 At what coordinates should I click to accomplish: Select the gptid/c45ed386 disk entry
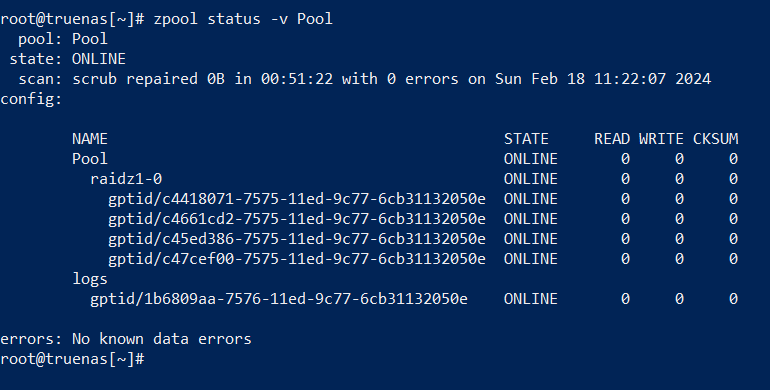click(297, 239)
